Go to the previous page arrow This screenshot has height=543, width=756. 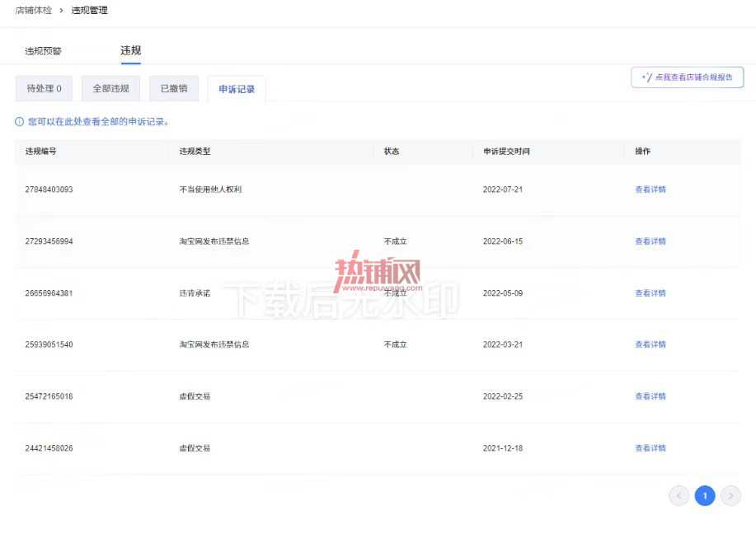(679, 496)
